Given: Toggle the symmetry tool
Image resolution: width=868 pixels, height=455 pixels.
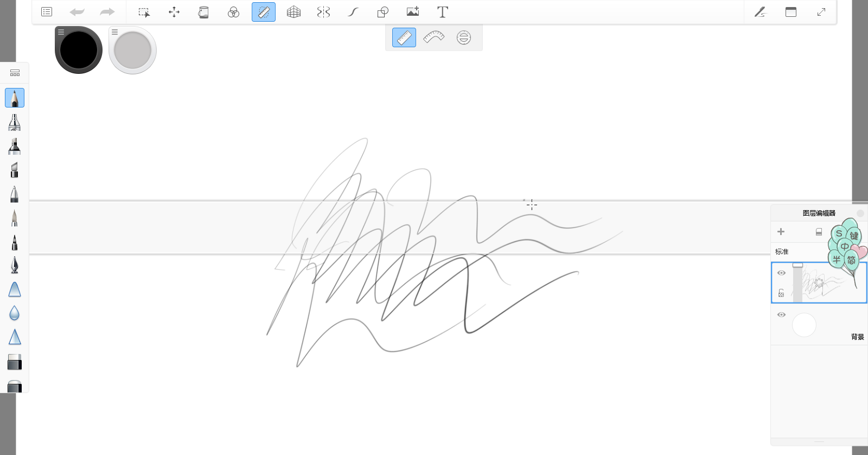Looking at the screenshot, I should click(323, 12).
